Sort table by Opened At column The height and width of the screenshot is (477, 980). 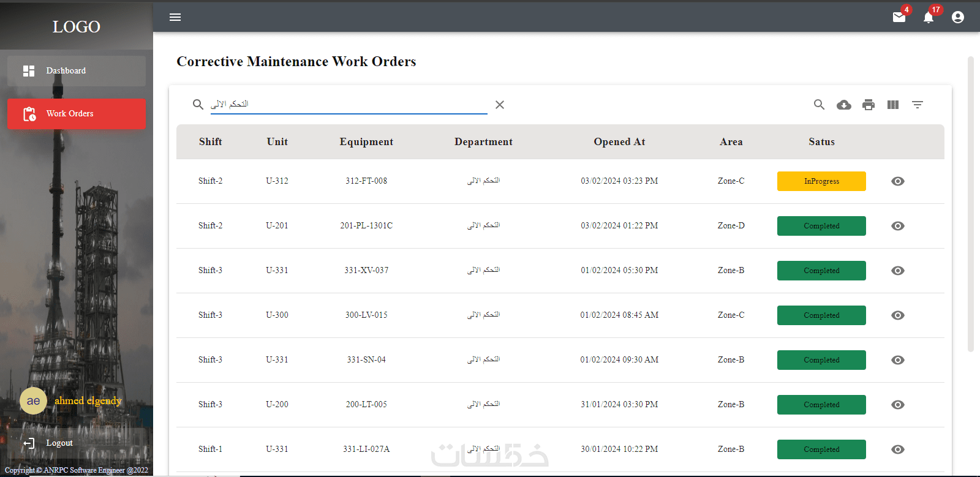tap(619, 142)
